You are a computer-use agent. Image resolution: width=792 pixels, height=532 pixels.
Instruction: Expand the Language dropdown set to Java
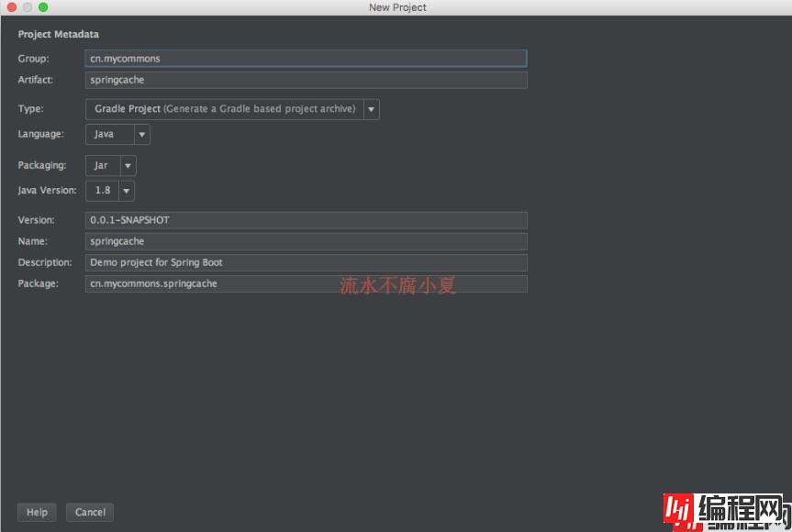(x=117, y=134)
